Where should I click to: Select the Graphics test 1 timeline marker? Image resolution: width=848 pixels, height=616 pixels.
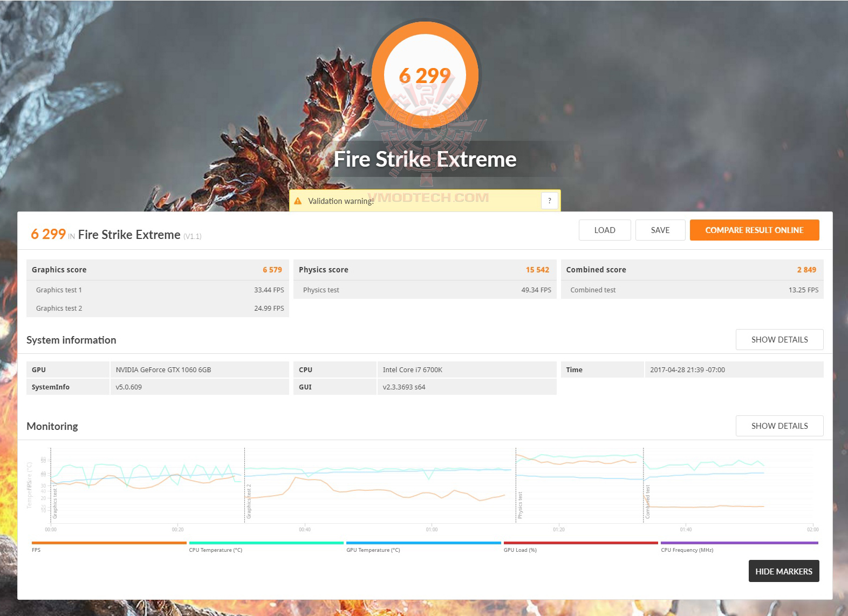click(55, 501)
